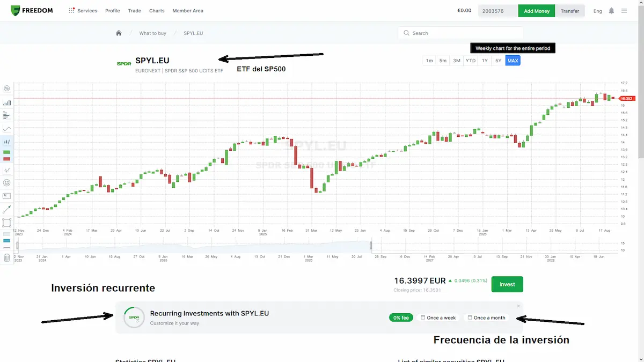
Task: Select account 2003576 field
Action: click(x=498, y=11)
